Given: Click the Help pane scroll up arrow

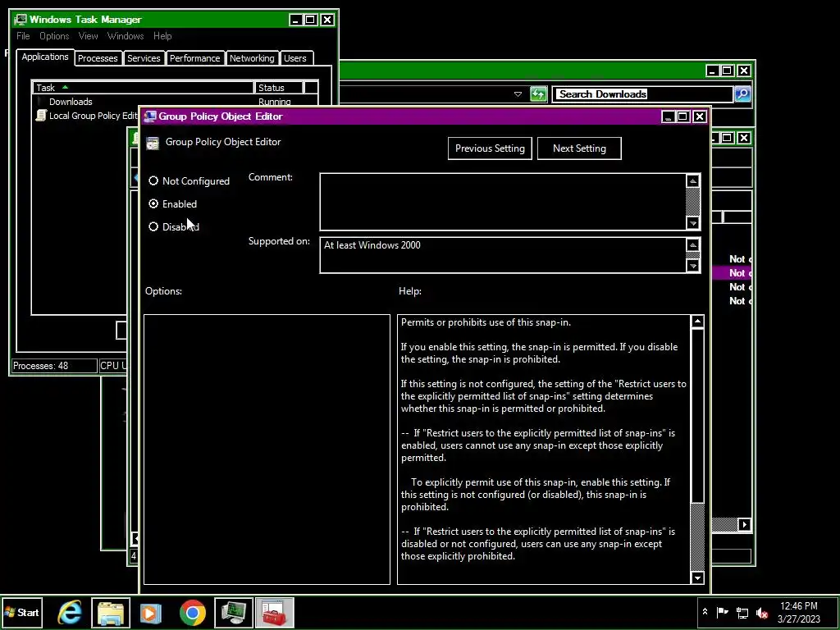Looking at the screenshot, I should click(x=697, y=322).
